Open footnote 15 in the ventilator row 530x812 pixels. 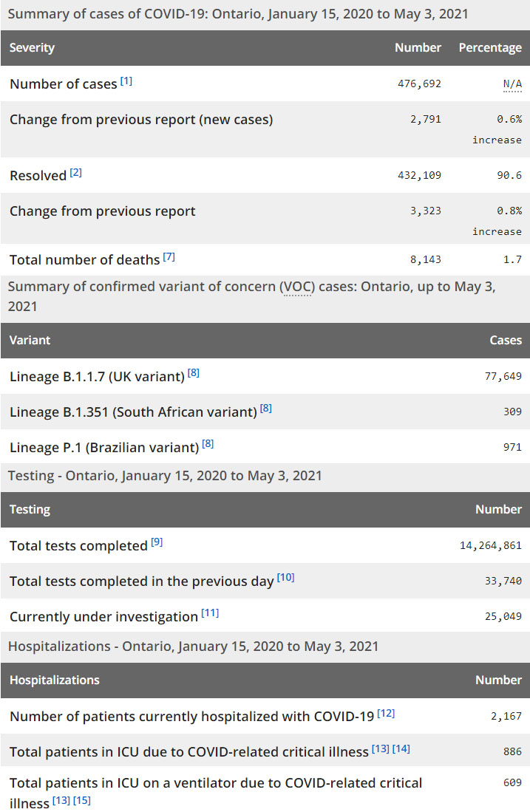pyautogui.click(x=82, y=800)
